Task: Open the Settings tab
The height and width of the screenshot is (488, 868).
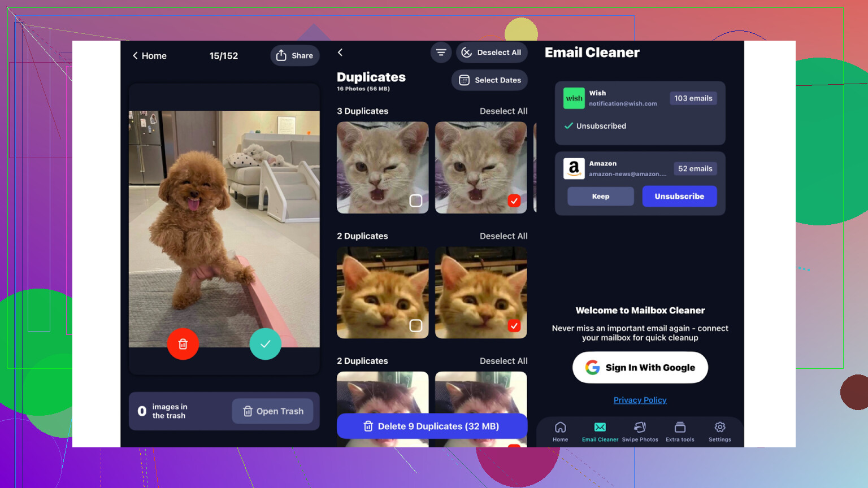Action: (720, 432)
